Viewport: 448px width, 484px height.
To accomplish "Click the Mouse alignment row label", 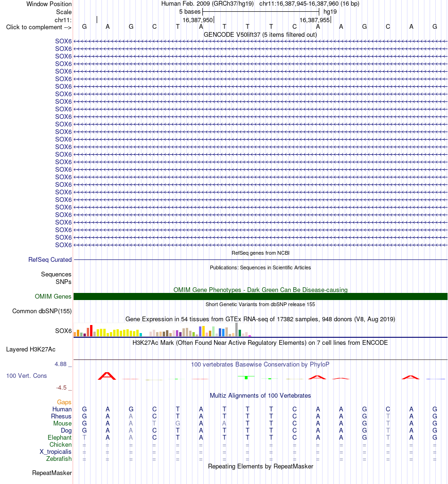I will (x=62, y=424).
